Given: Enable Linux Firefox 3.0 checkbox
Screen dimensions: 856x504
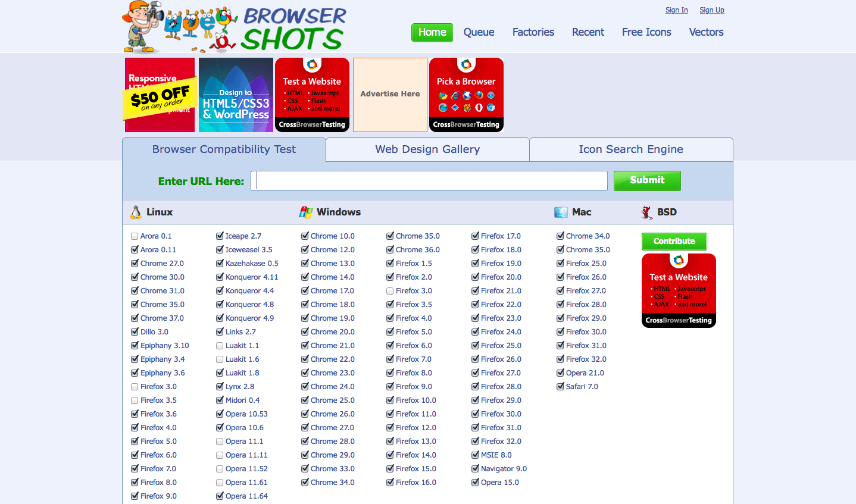Looking at the screenshot, I should 135,387.
